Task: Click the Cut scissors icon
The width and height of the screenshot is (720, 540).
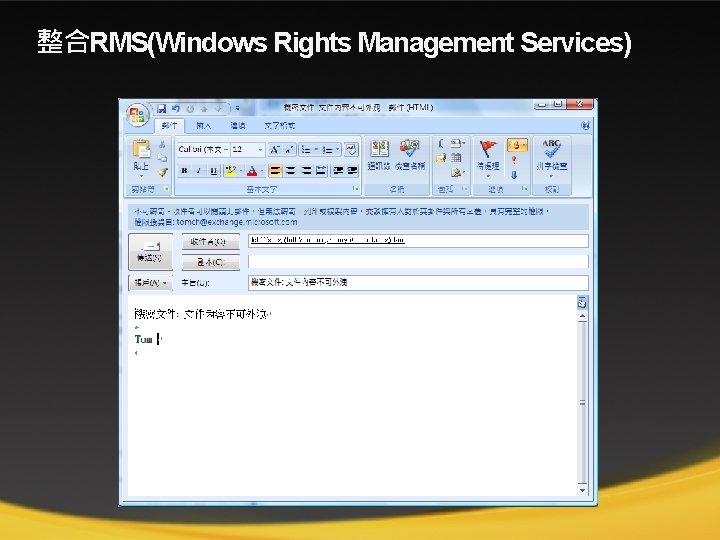Action: (x=162, y=145)
